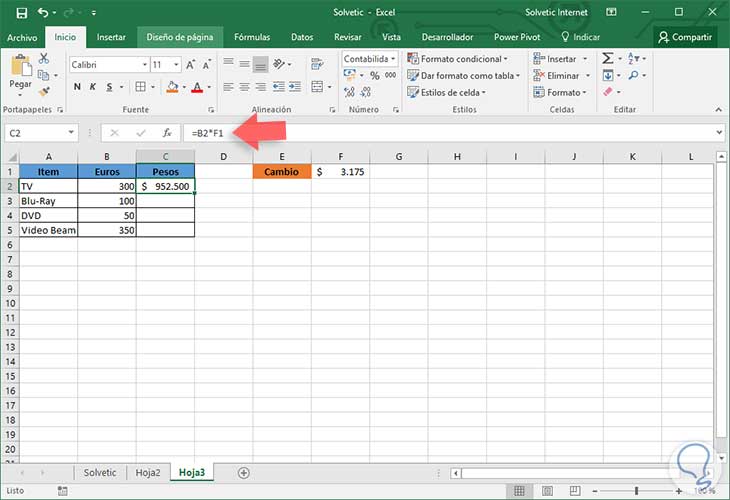Screen dimensions: 730x500
Task: Switch to the Hoja2 sheet tab
Action: (x=148, y=473)
